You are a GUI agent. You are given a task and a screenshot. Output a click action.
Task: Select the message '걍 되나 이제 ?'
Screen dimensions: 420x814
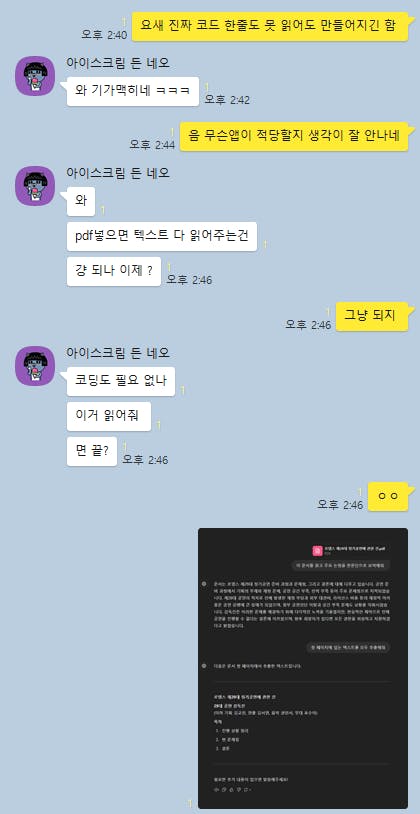point(114,272)
